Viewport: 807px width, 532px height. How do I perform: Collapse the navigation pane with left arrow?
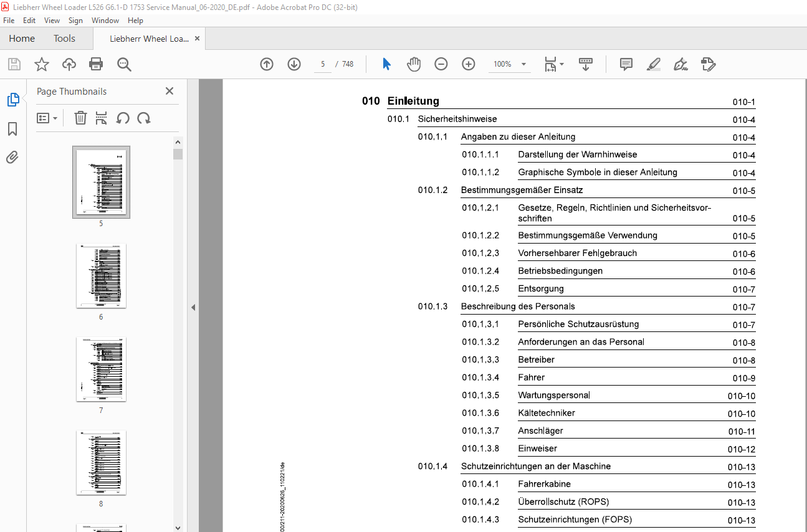coord(193,307)
